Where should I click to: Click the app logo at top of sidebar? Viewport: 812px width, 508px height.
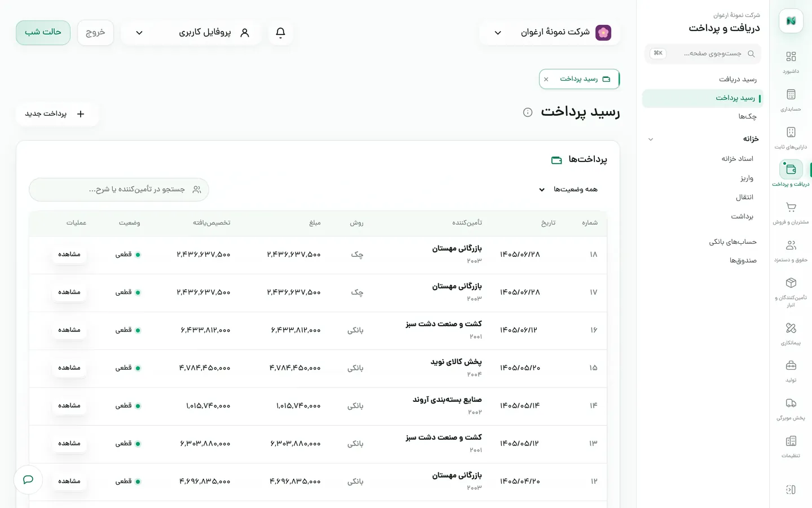click(x=791, y=21)
